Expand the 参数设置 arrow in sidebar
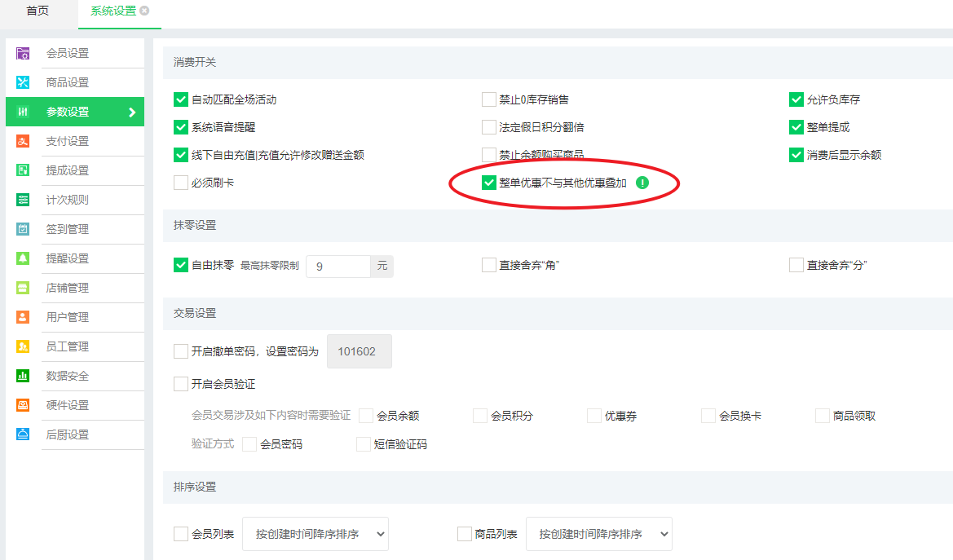Image resolution: width=953 pixels, height=560 pixels. pyautogui.click(x=132, y=112)
